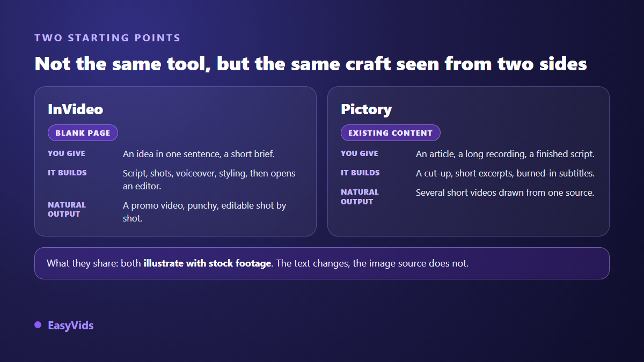644x362 pixels.
Task: Click YOU GIVE label in Pictory card
Action: point(360,153)
